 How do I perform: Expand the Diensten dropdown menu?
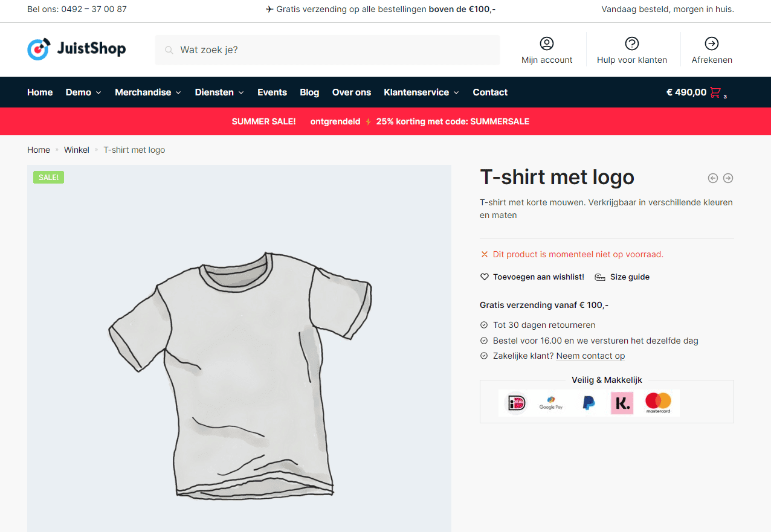click(219, 92)
